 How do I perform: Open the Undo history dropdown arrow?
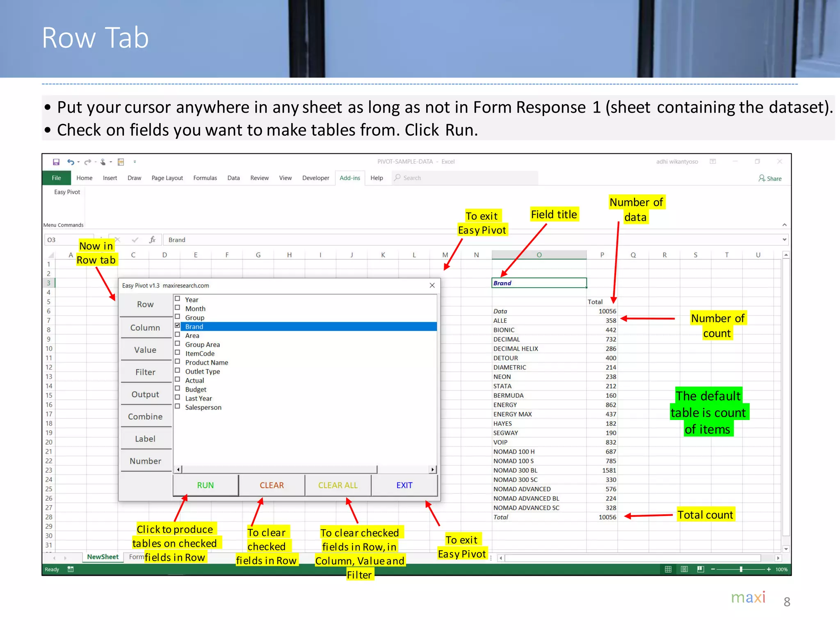[x=78, y=162]
